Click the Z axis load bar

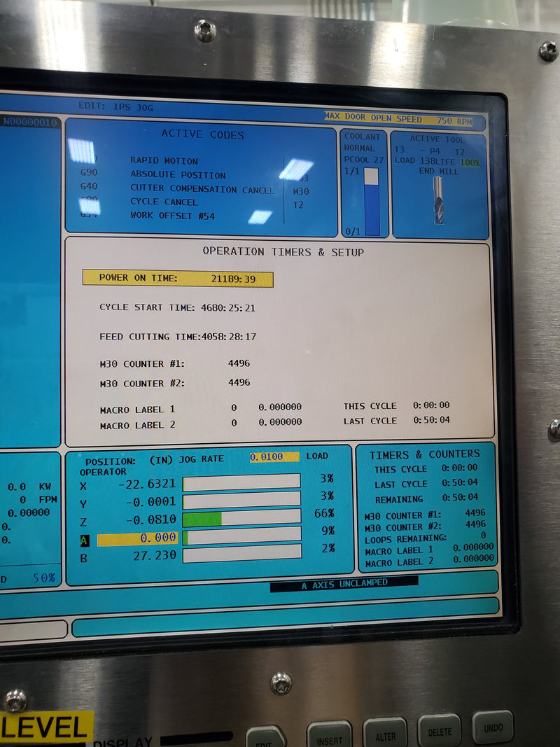241,518
